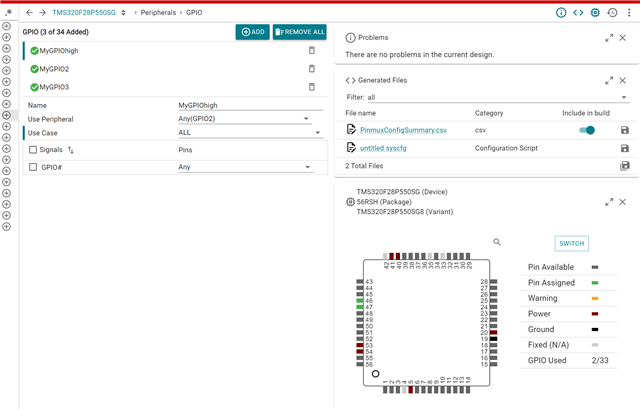This screenshot has height=410, width=640.
Task: Open the Filter all dropdown
Action: 497,97
